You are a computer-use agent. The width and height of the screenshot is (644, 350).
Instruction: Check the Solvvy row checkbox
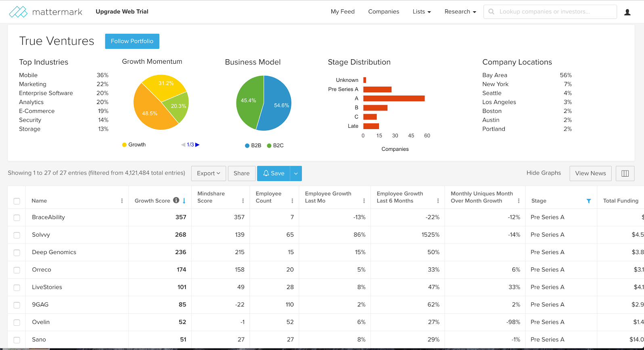pos(17,235)
